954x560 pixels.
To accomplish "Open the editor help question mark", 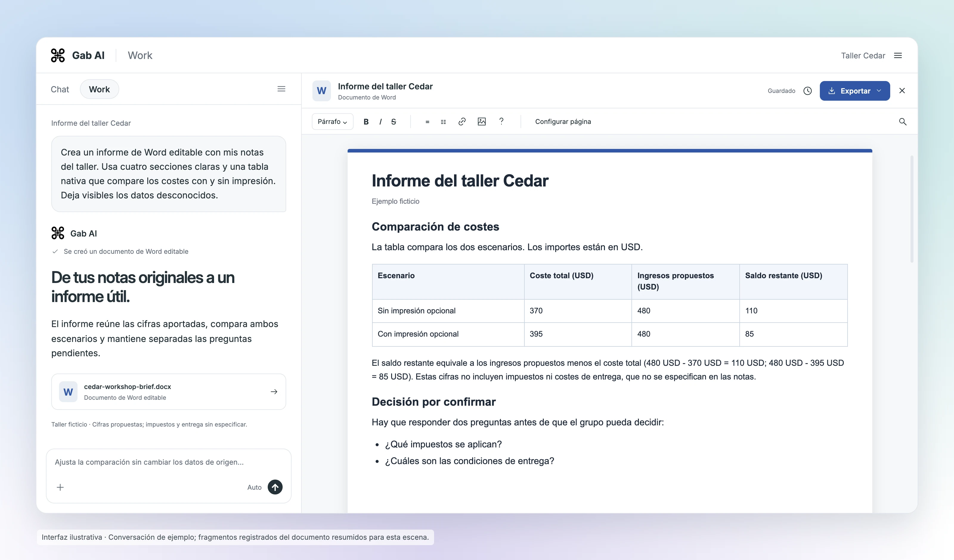I will pos(501,122).
